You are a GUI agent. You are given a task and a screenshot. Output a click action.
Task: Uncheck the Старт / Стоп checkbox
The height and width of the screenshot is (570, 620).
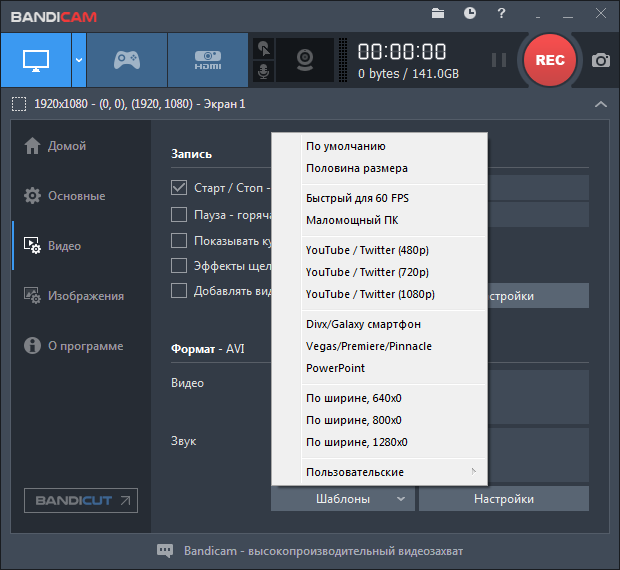point(180,187)
